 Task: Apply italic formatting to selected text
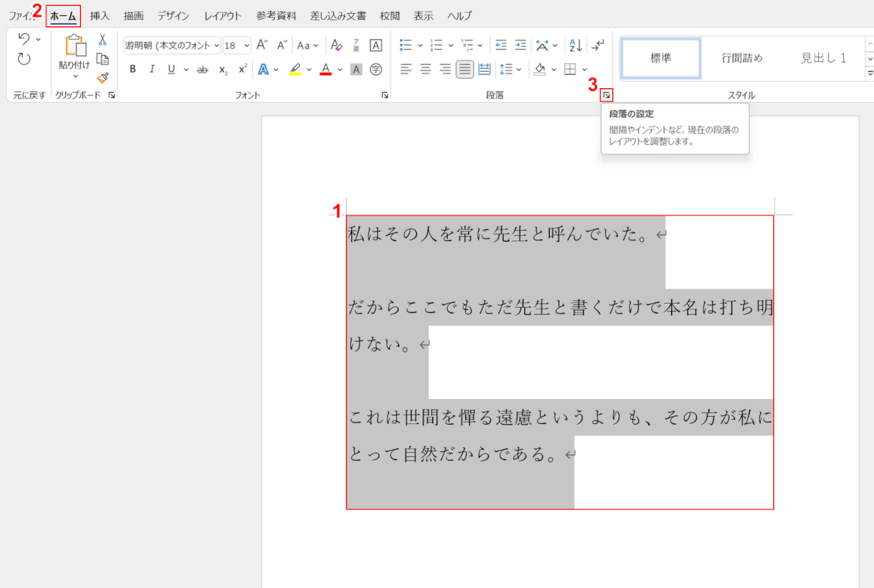[151, 69]
